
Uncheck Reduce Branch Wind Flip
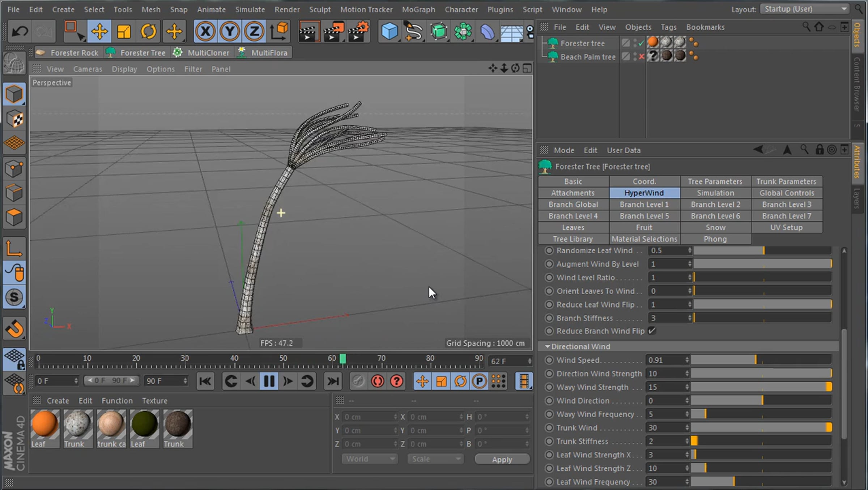pos(652,331)
